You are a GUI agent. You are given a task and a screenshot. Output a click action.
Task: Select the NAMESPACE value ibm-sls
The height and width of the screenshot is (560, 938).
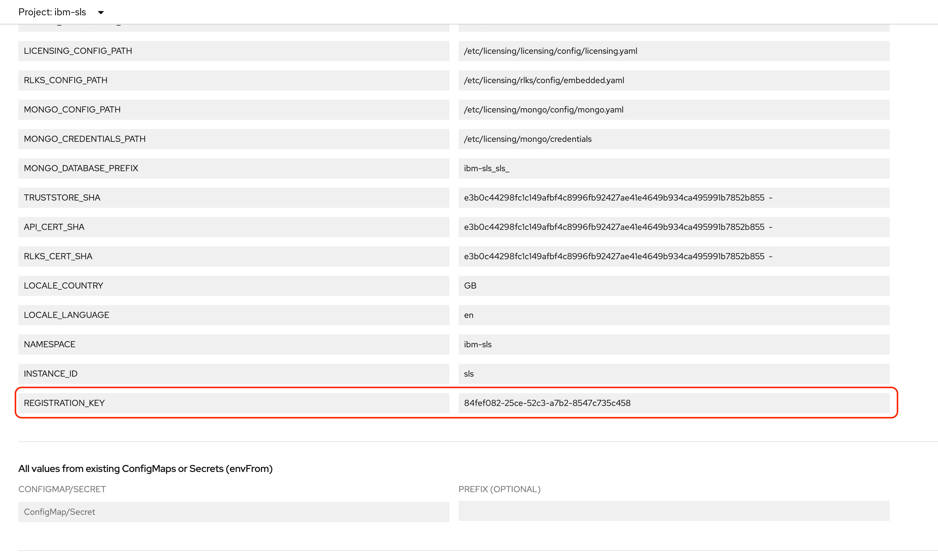click(x=674, y=344)
